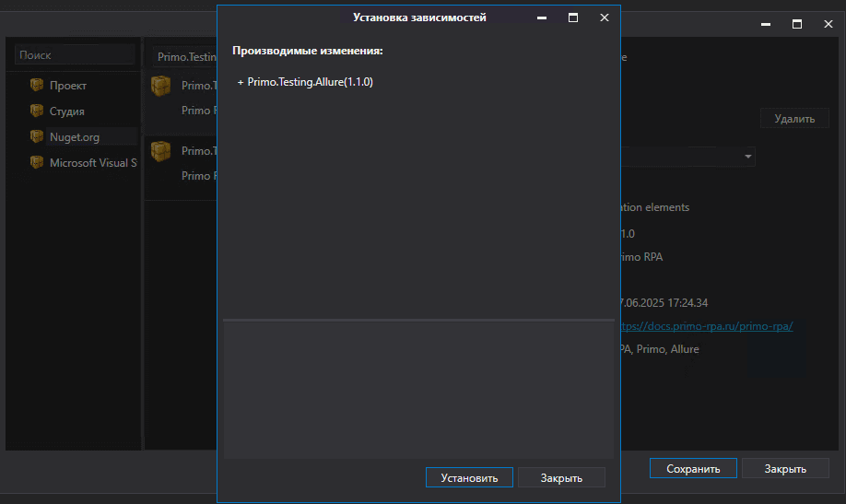Click the Сохранить button

tap(692, 468)
